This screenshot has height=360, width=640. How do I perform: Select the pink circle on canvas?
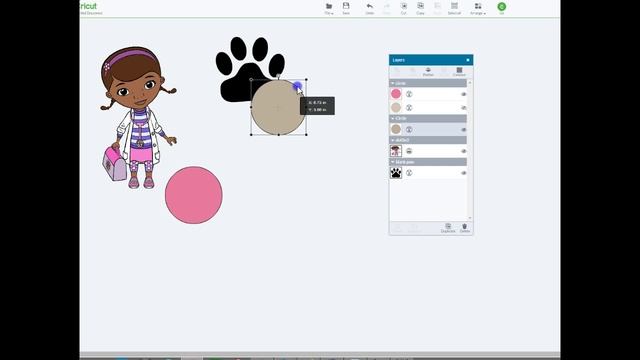[194, 195]
